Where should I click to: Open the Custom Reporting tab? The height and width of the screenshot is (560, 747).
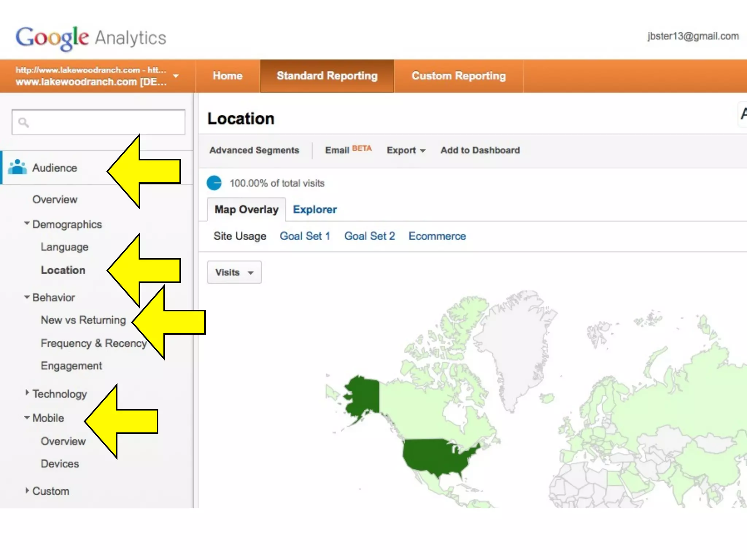click(x=458, y=76)
